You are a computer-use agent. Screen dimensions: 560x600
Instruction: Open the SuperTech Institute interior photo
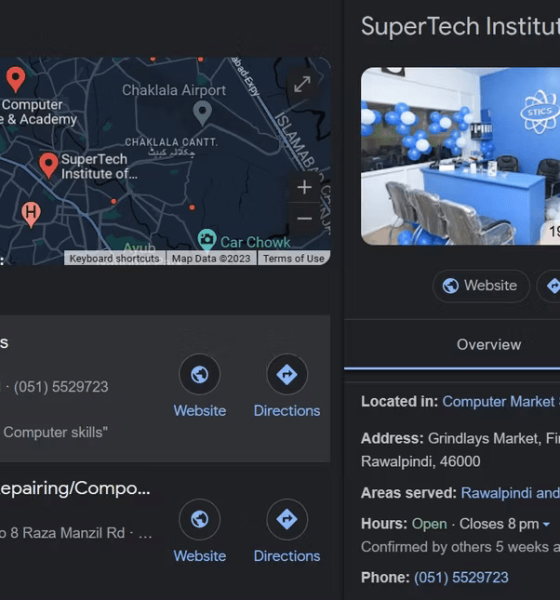tap(460, 156)
